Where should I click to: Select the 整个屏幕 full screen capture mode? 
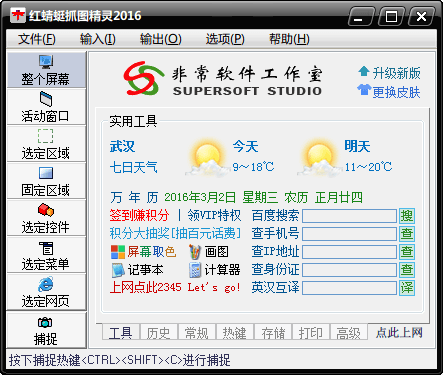pyautogui.click(x=46, y=70)
